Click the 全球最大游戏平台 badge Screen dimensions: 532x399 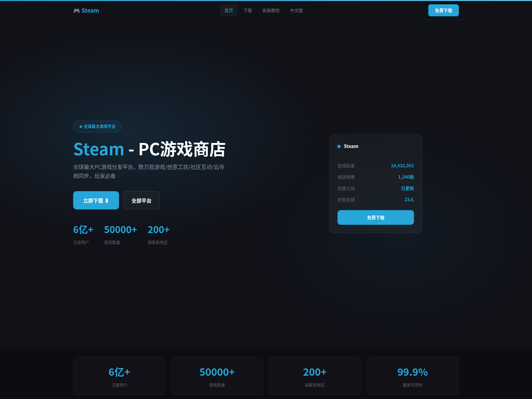(97, 126)
